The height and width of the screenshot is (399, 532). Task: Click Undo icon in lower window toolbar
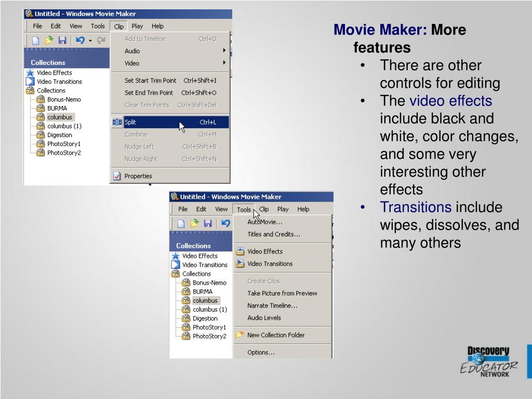coord(225,223)
